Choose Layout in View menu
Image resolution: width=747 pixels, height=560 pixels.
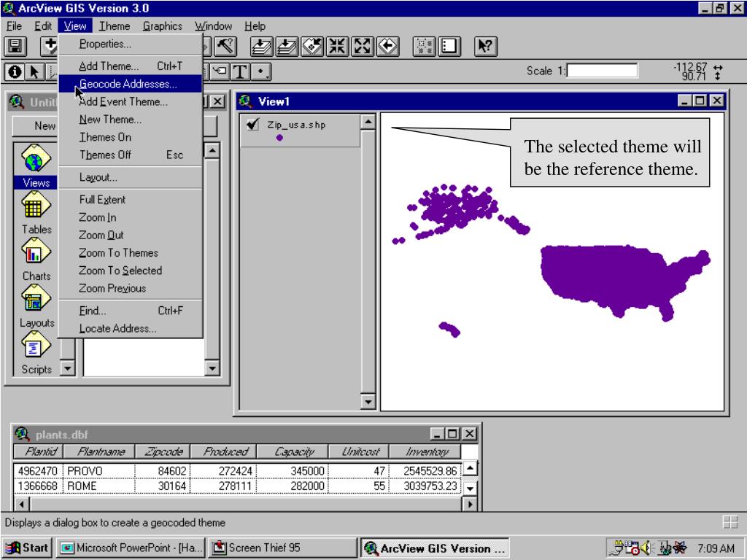(130, 177)
